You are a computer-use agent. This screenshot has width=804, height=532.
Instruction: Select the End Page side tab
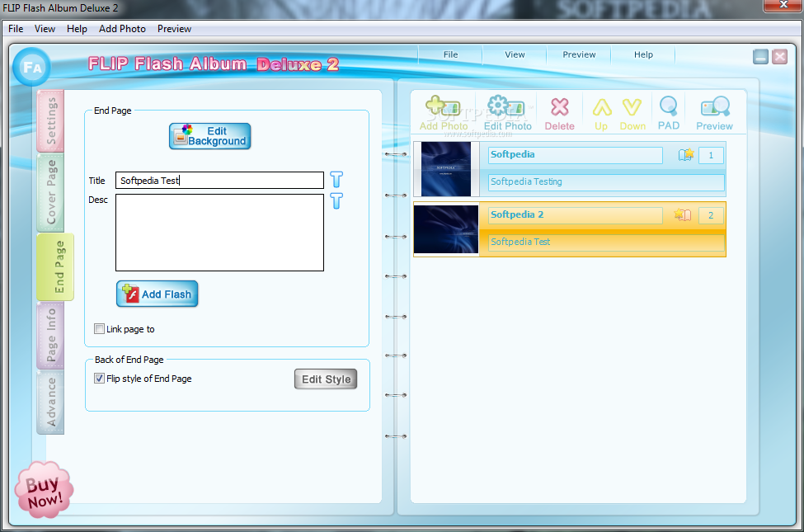click(x=55, y=266)
